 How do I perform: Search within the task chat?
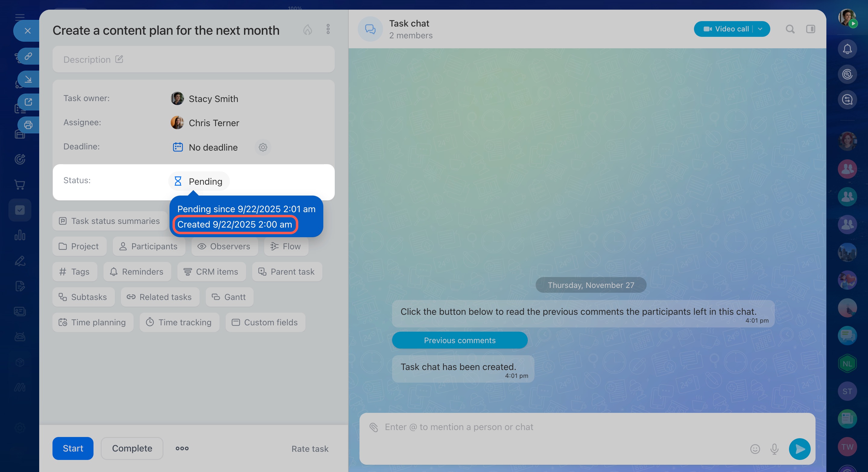(x=790, y=29)
